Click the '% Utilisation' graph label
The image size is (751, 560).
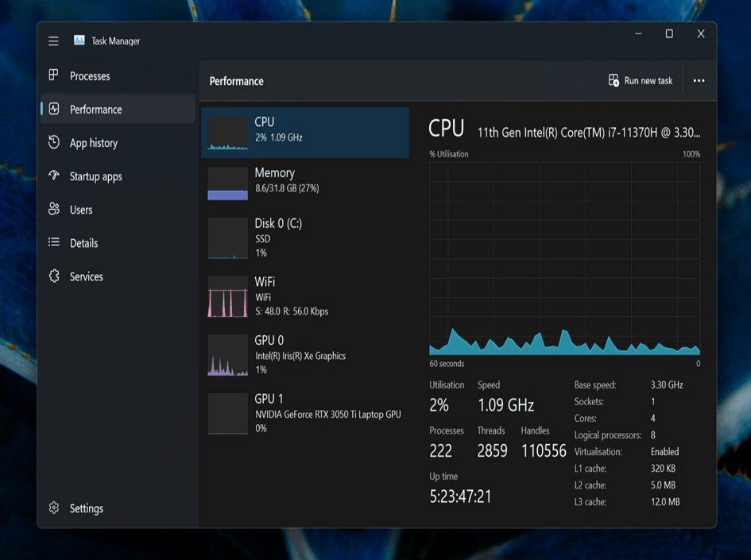pyautogui.click(x=449, y=154)
